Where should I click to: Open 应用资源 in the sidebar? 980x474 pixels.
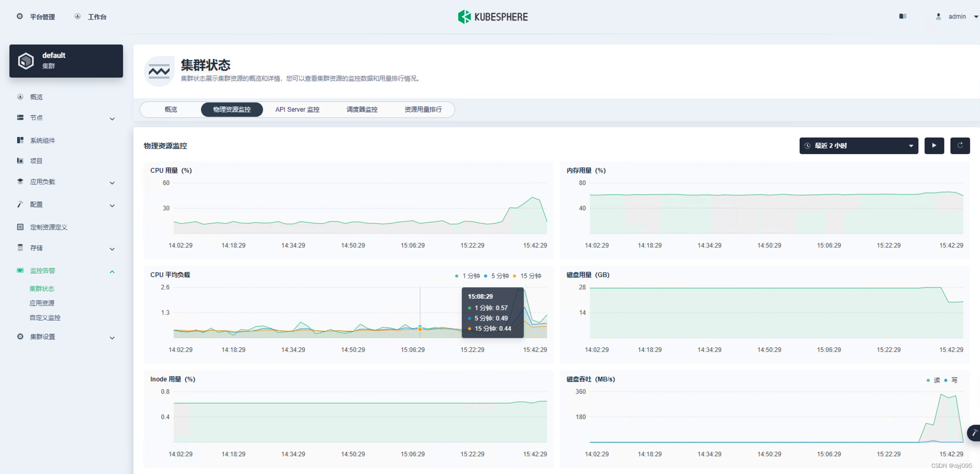pyautogui.click(x=42, y=303)
